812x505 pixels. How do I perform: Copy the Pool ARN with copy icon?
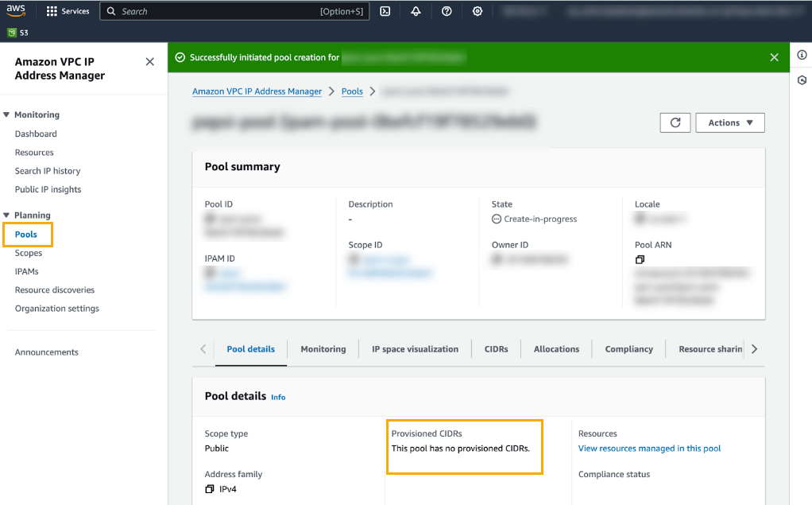tap(640, 260)
